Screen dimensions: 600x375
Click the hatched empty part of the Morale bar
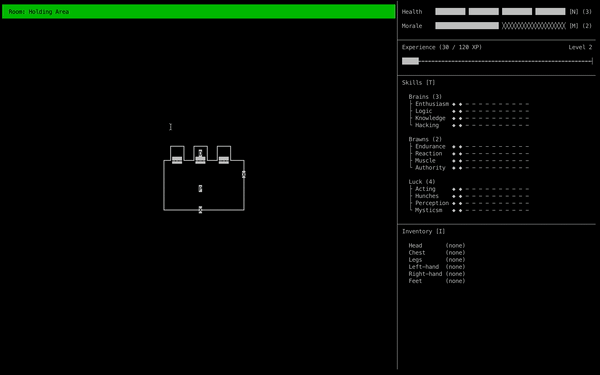point(534,26)
